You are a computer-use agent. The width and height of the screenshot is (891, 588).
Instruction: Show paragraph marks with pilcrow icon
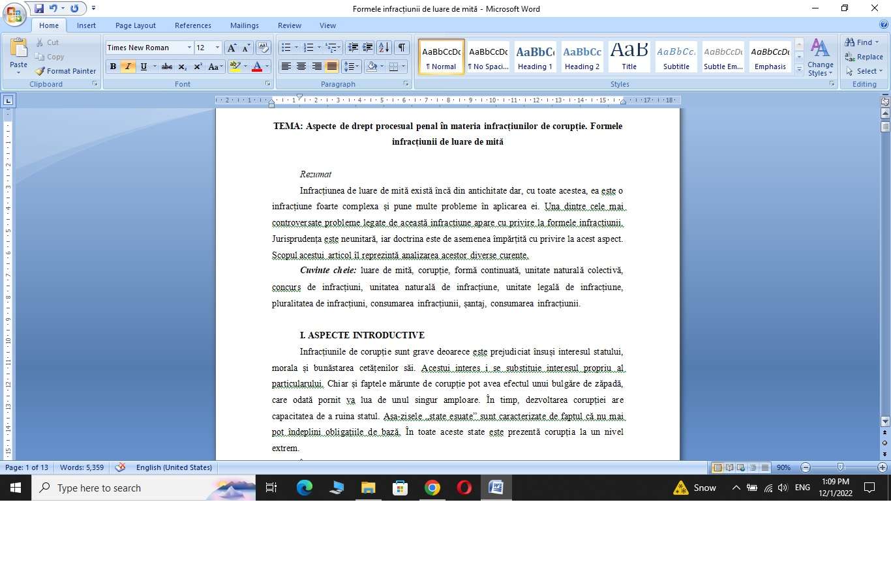402,48
